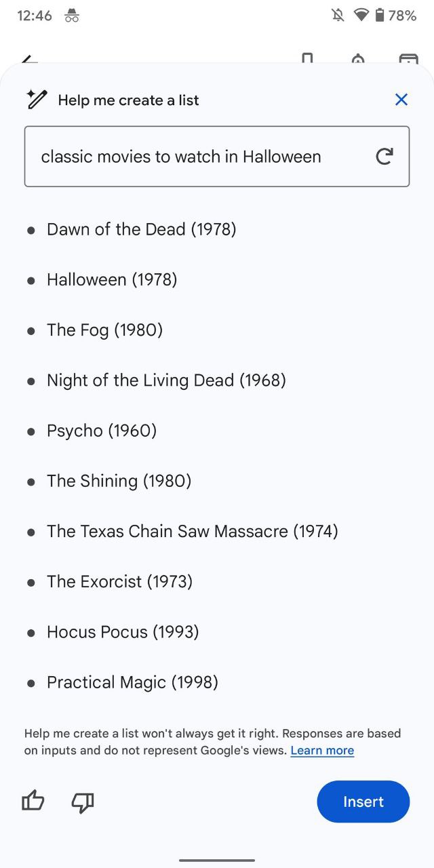Tap the Psycho (1960) entry

click(102, 431)
